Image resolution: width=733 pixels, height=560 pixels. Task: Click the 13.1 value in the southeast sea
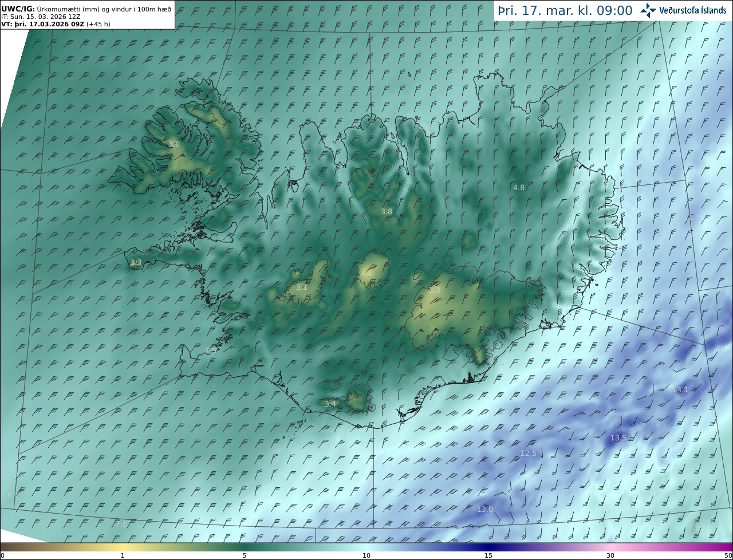click(680, 389)
